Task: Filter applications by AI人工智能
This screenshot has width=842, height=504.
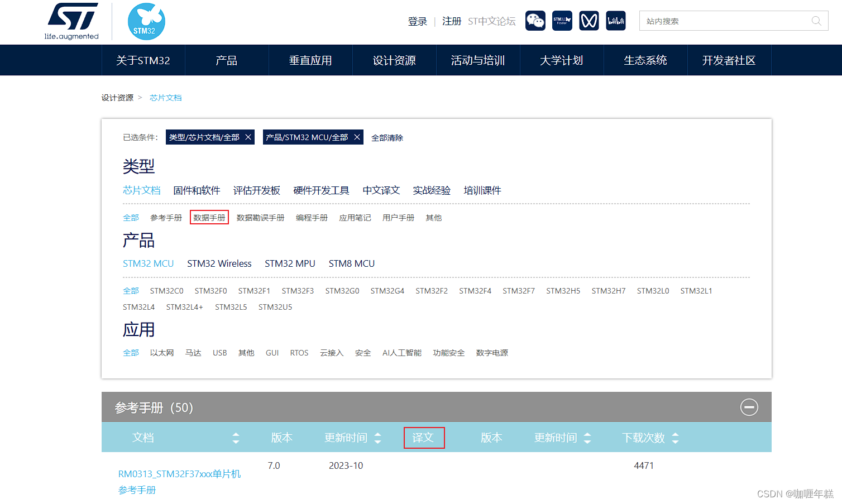Action: [x=402, y=353]
